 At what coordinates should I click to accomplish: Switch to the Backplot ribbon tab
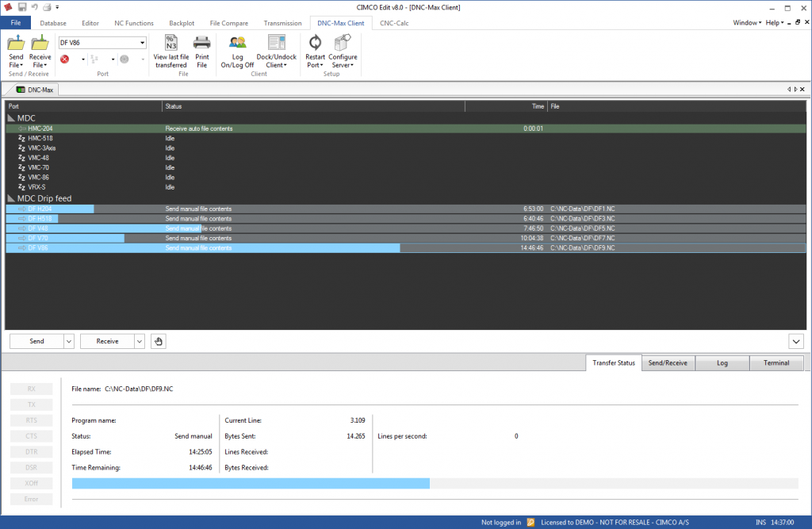182,23
